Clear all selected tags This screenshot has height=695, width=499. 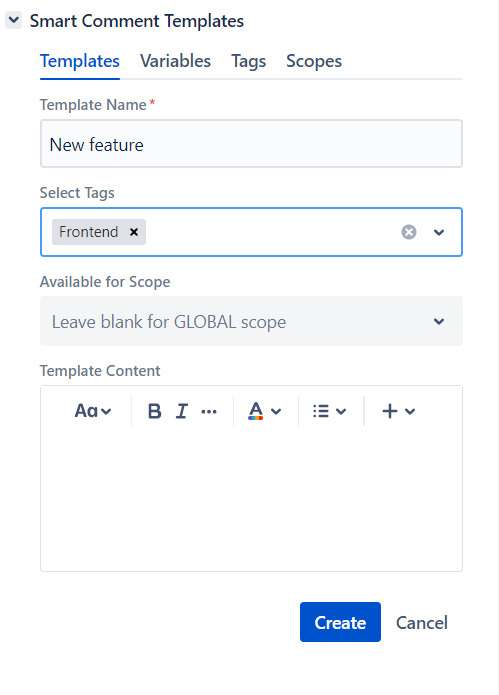[409, 232]
